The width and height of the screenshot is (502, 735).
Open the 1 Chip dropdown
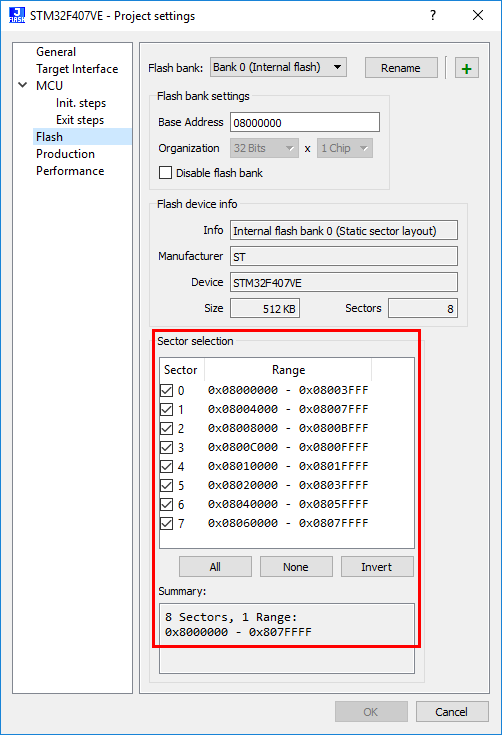pos(345,148)
